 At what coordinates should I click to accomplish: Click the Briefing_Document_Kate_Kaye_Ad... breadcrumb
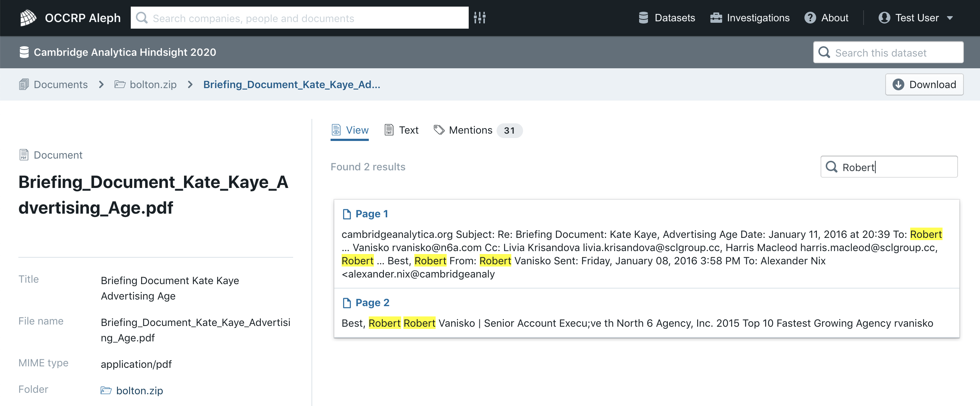pyautogui.click(x=292, y=84)
